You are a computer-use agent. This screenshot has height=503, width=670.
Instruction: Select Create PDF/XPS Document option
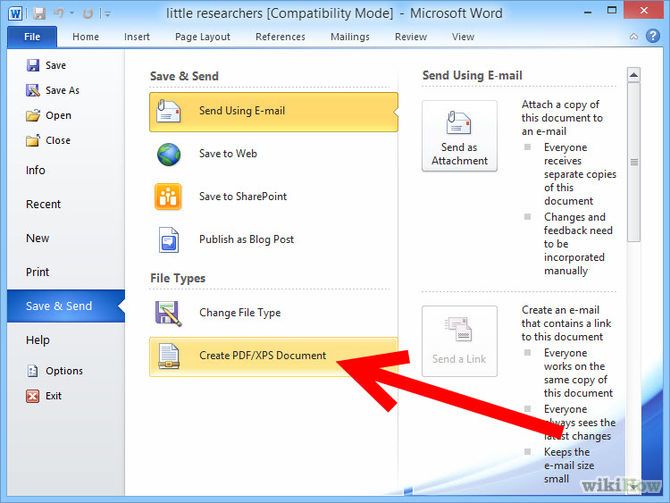pyautogui.click(x=273, y=356)
